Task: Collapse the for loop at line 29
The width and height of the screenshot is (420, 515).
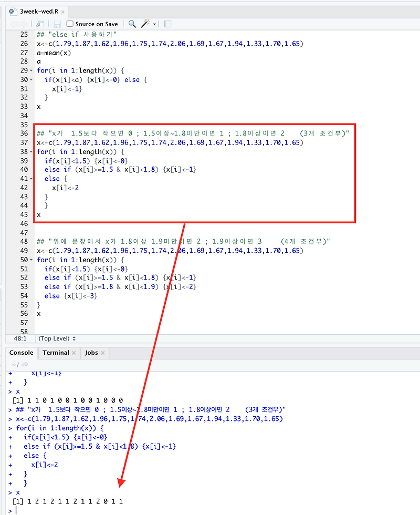Action: pyautogui.click(x=30, y=70)
